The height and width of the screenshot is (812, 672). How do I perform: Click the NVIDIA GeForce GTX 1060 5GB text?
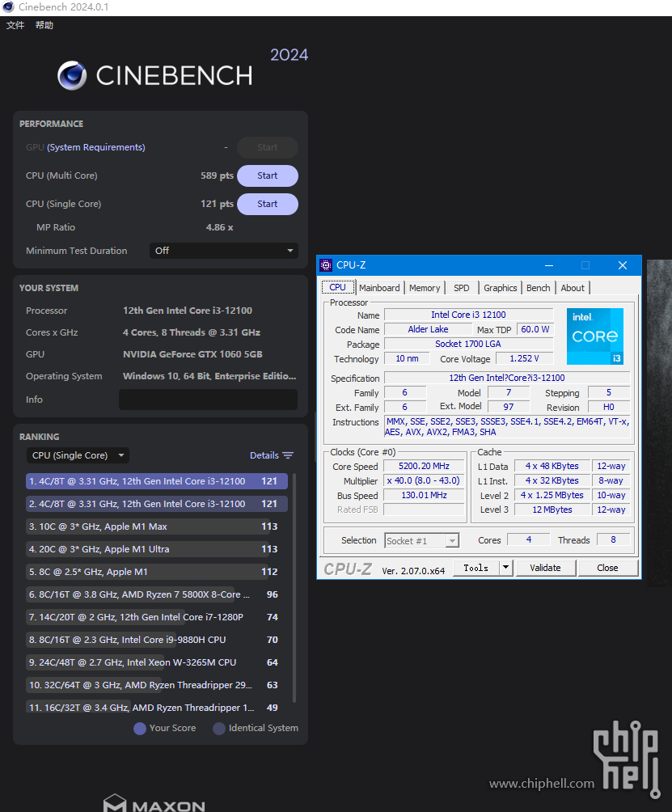coord(192,354)
